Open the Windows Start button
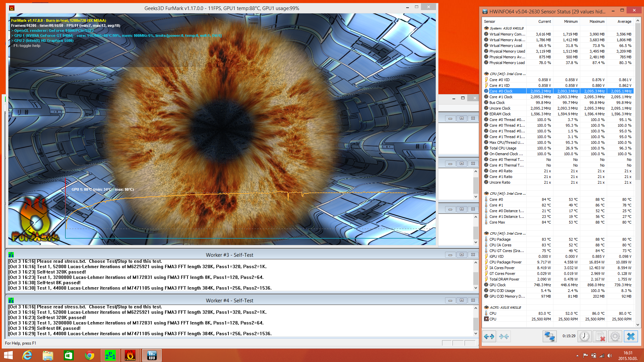This screenshot has height=362, width=644. click(8, 355)
